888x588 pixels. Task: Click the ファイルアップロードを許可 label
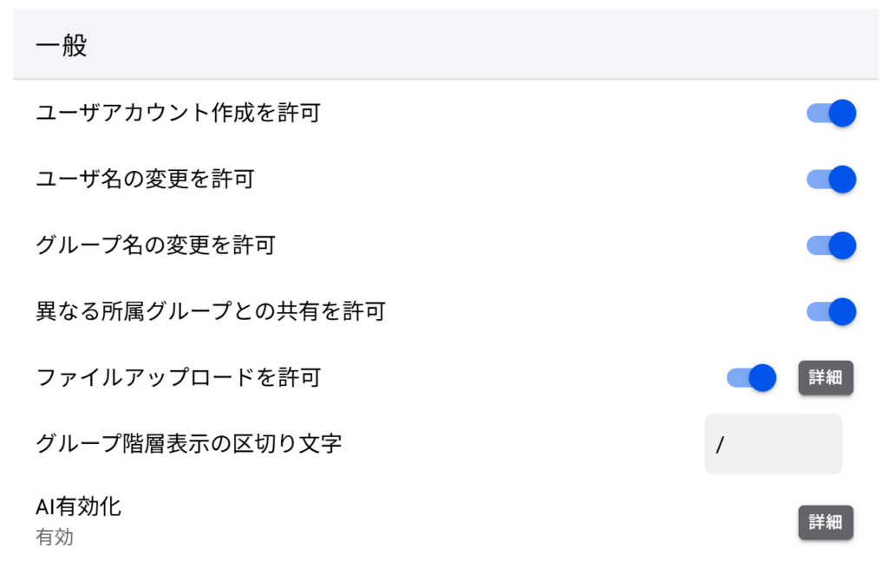(179, 378)
